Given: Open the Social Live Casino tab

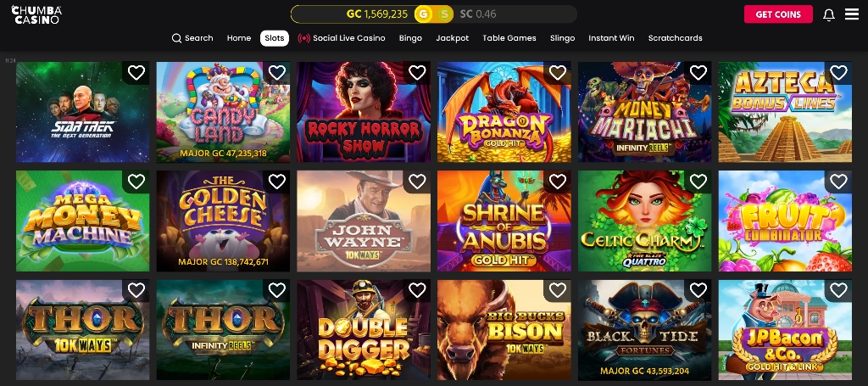Looking at the screenshot, I should (x=342, y=38).
